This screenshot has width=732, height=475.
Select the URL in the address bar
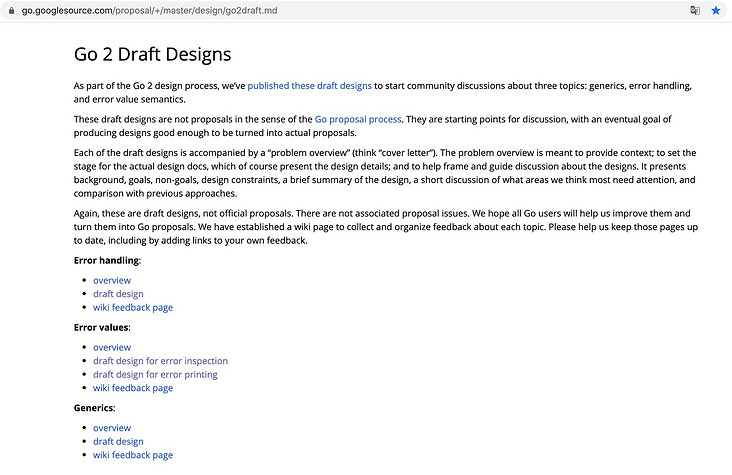[149, 10]
